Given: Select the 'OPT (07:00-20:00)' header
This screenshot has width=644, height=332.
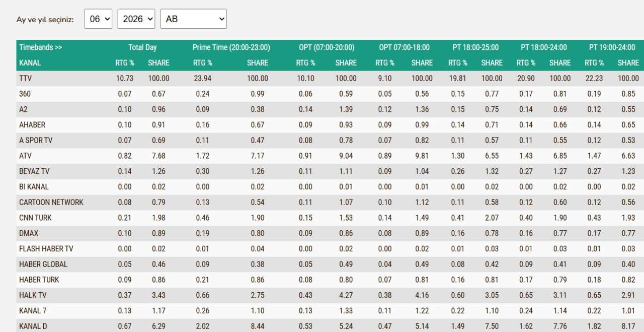Looking at the screenshot, I should point(327,47).
